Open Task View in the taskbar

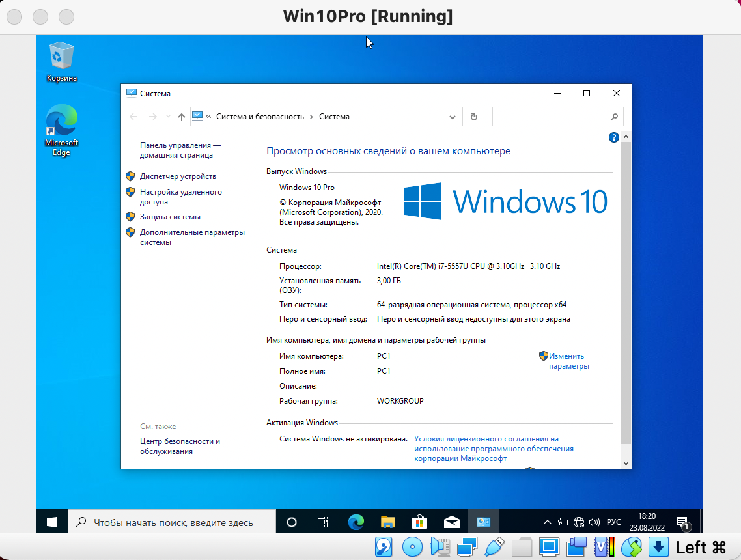323,522
